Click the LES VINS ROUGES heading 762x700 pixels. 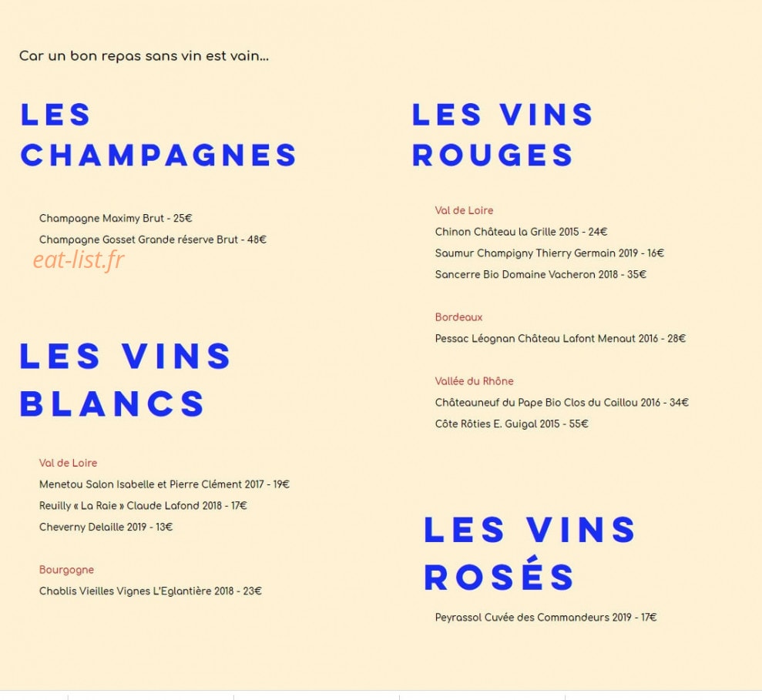click(x=502, y=135)
